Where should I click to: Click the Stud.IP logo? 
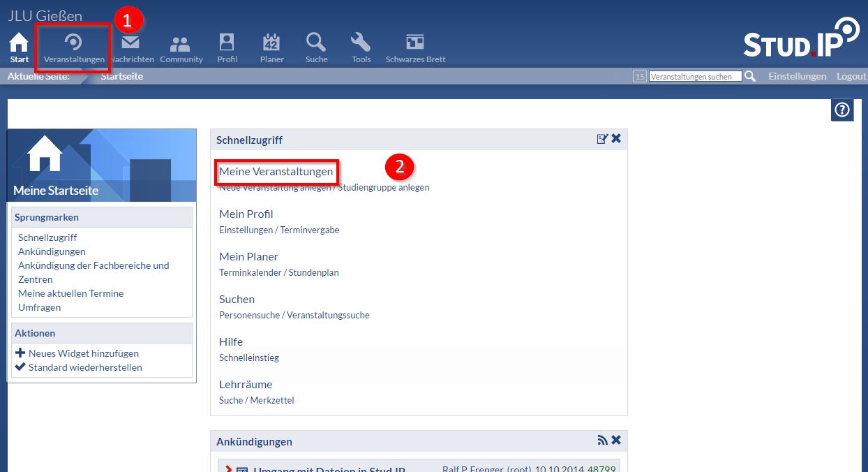pos(801,38)
